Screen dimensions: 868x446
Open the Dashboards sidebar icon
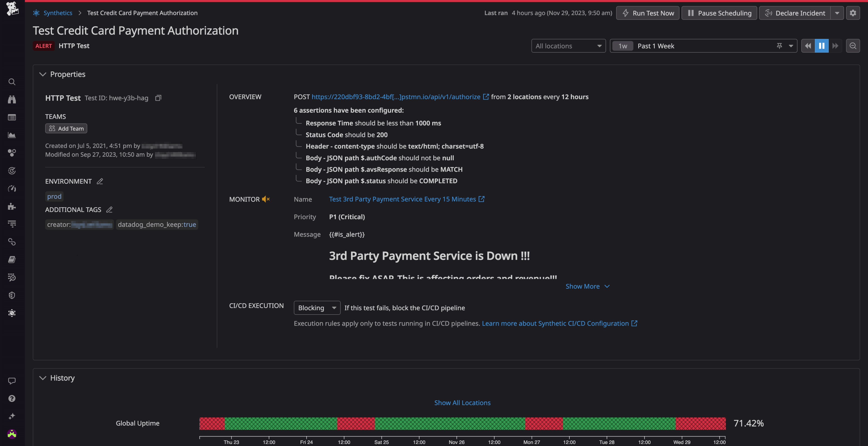[x=12, y=117]
